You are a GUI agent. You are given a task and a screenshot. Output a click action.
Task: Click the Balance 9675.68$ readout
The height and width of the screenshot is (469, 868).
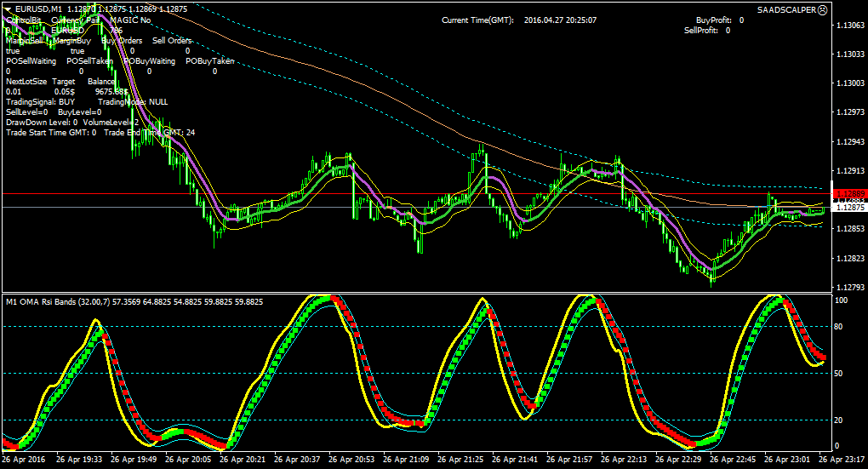point(109,86)
